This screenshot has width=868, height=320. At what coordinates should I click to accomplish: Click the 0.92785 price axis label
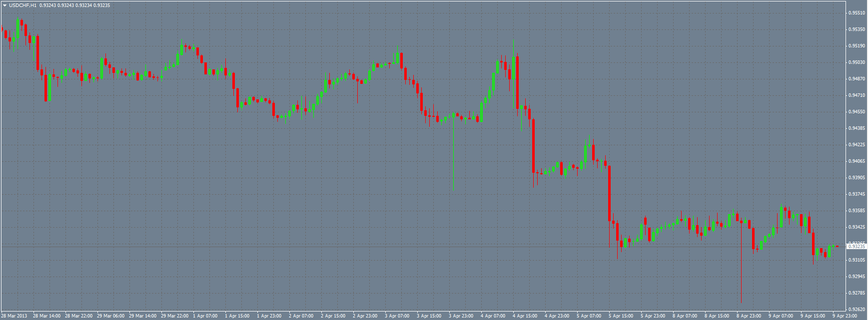(x=858, y=293)
